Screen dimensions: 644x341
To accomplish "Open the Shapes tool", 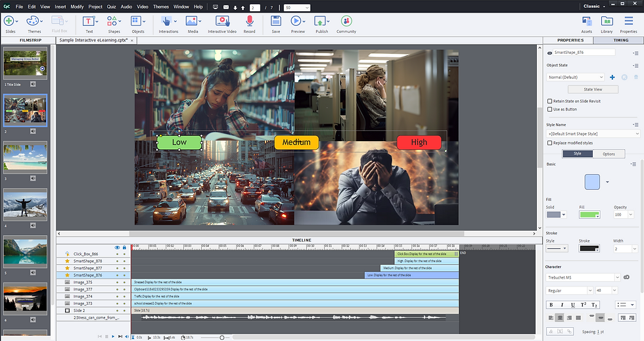I will pos(112,21).
